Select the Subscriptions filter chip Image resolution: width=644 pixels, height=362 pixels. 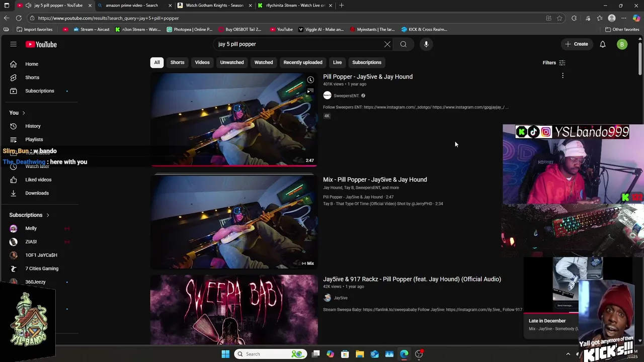click(x=367, y=62)
